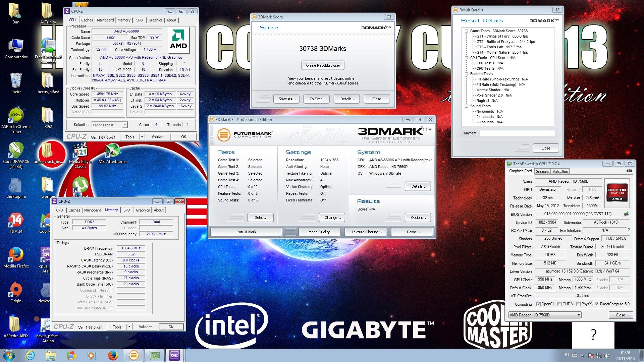Image resolution: width=644 pixels, height=362 pixels.
Task: Show hidden tray icons arrow
Action: 583,356
